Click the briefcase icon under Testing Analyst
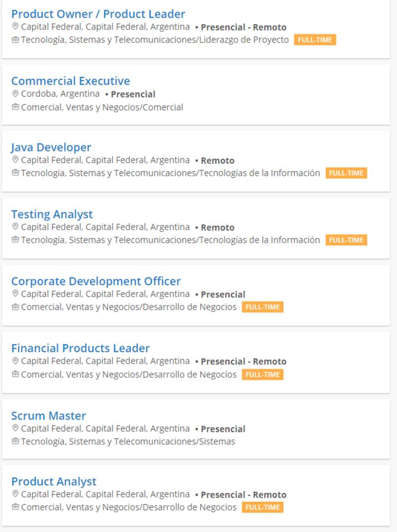The width and height of the screenshot is (397, 532). 15,240
